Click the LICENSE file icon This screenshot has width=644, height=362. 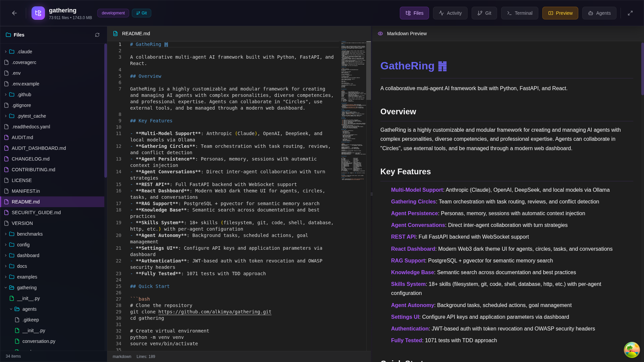tap(6, 180)
